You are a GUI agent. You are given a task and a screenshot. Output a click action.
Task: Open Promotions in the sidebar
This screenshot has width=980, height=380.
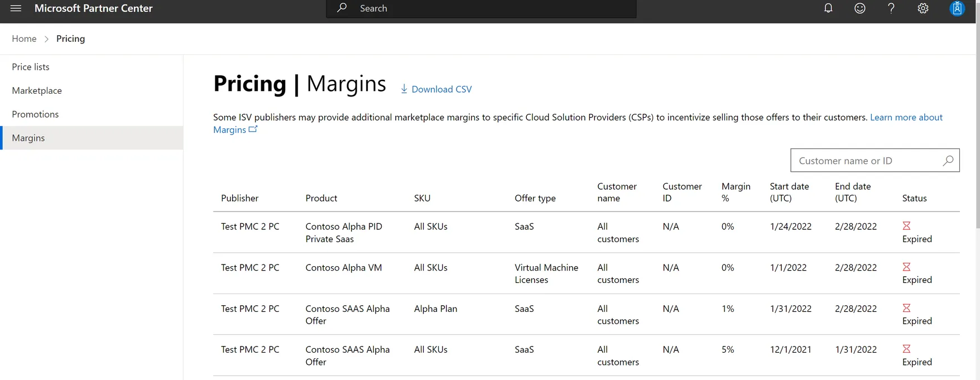[x=92, y=114]
